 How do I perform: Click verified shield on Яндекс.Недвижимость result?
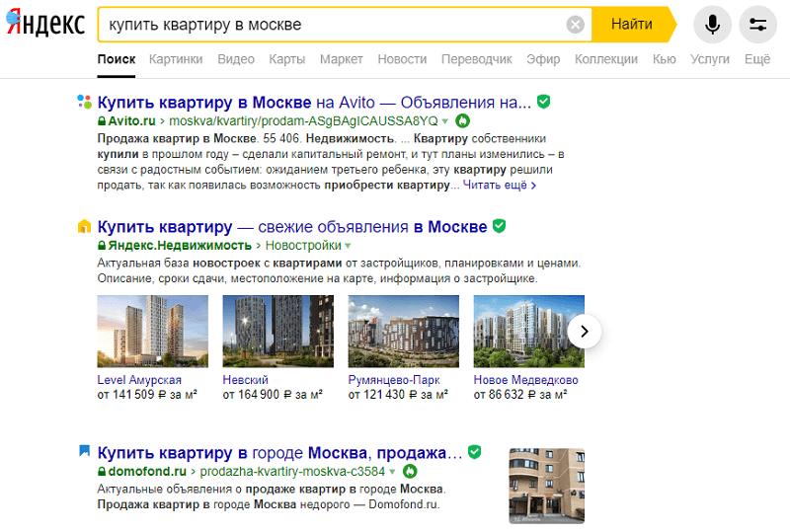[x=499, y=226]
